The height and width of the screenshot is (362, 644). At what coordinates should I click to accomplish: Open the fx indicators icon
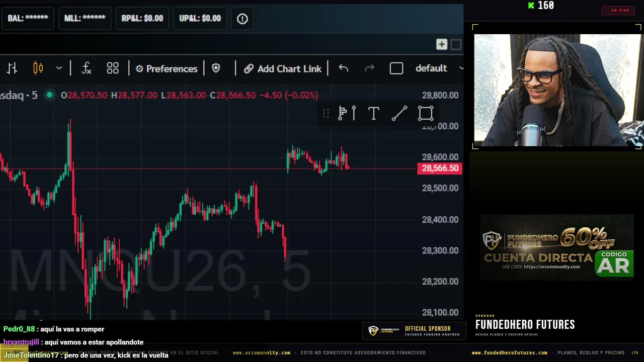click(87, 68)
